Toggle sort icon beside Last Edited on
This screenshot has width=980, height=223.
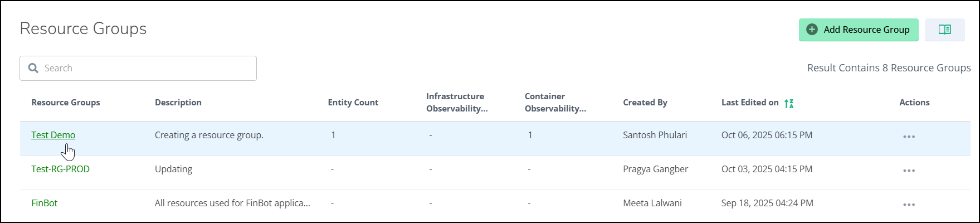789,103
